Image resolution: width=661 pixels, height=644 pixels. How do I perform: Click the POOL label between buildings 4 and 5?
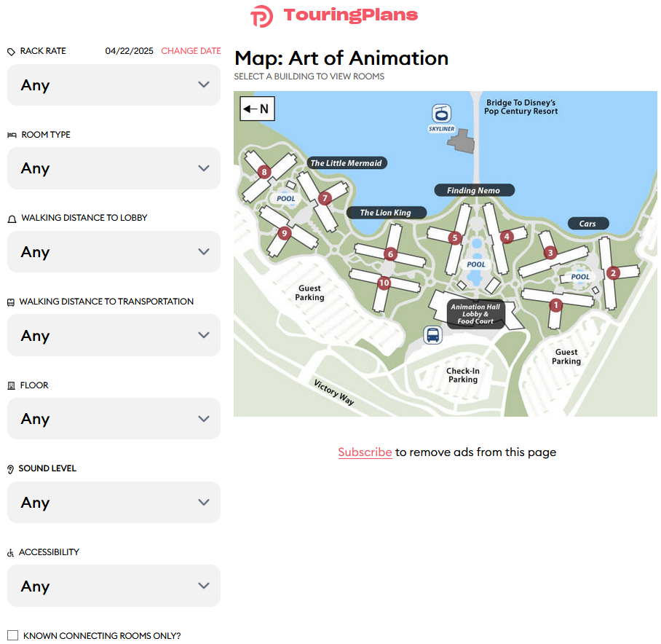pos(476,264)
